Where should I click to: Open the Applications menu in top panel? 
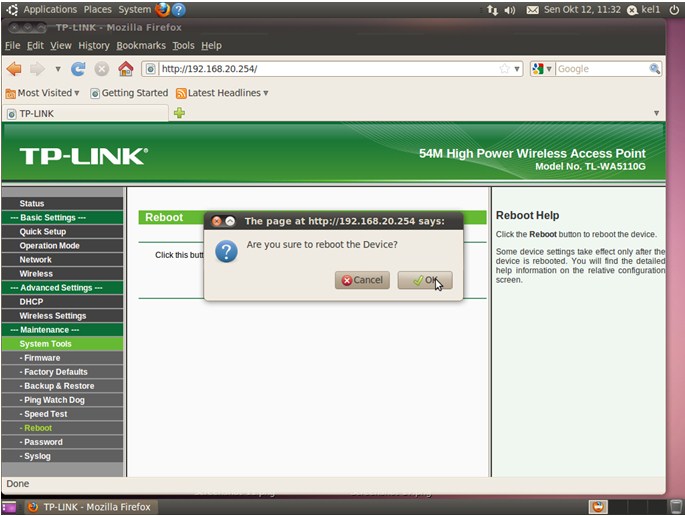click(50, 9)
